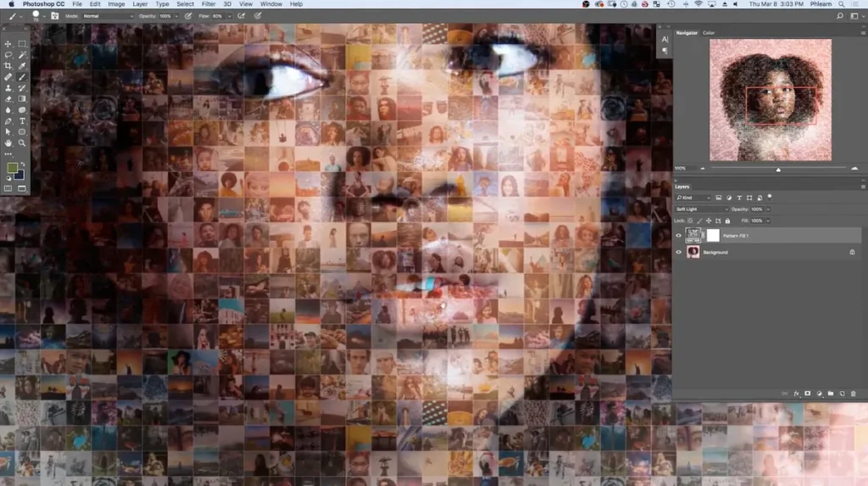Create a new group with folder icon
Image resolution: width=868 pixels, height=486 pixels.
[830, 394]
